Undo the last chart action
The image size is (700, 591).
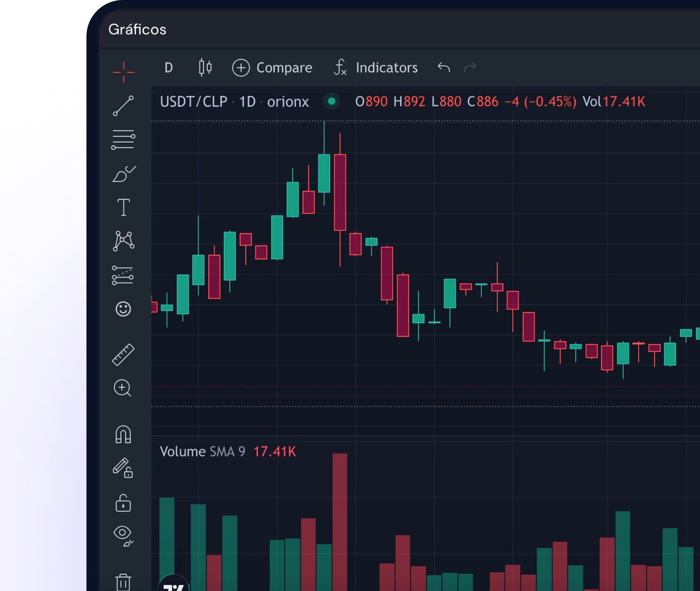click(x=444, y=68)
